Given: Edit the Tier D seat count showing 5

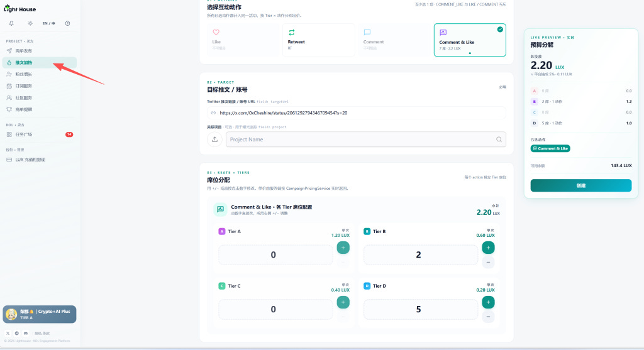Looking at the screenshot, I should click(421, 309).
